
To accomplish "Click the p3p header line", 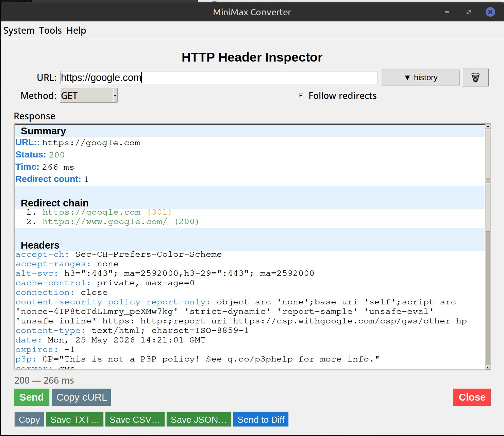I will tap(198, 359).
